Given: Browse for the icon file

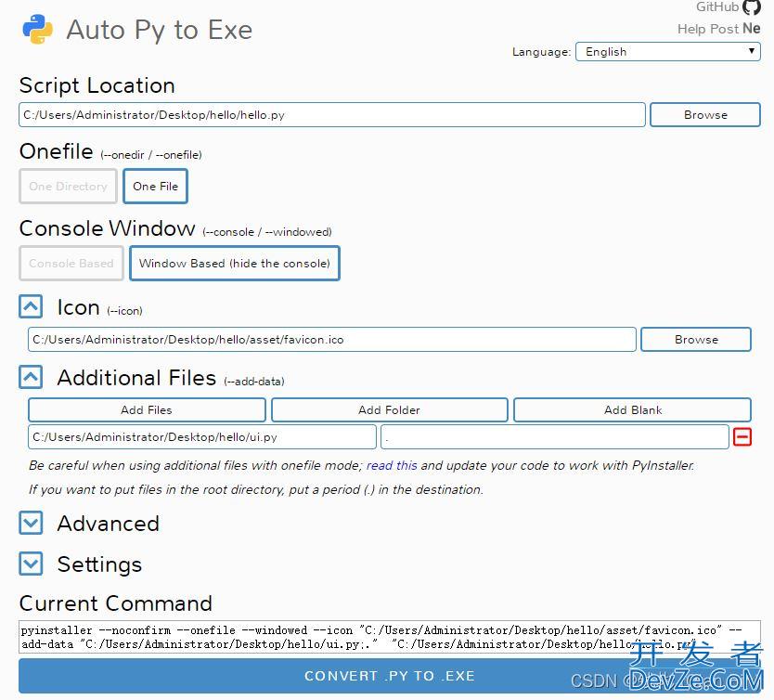Looking at the screenshot, I should coord(696,339).
